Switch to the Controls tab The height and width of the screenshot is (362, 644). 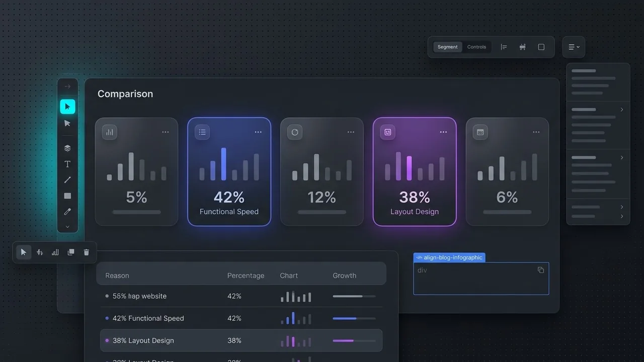click(476, 47)
